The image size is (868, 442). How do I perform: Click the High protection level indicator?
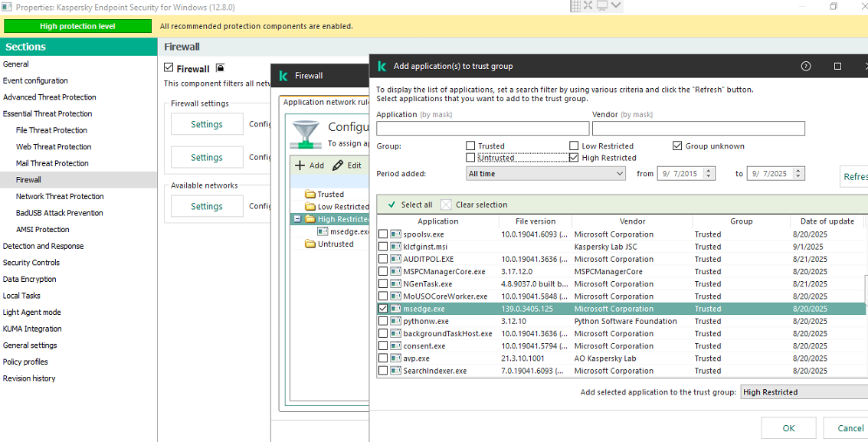pos(77,27)
